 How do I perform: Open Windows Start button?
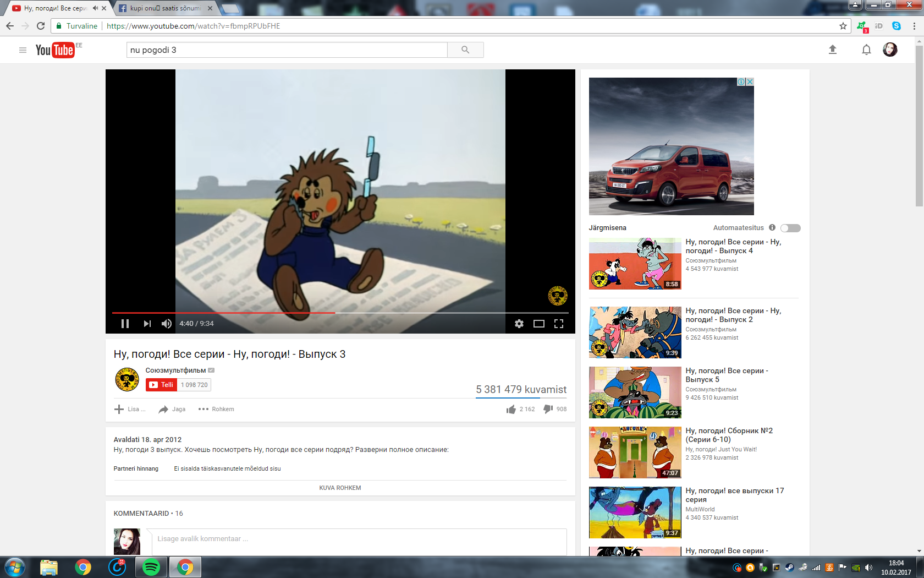pyautogui.click(x=15, y=567)
